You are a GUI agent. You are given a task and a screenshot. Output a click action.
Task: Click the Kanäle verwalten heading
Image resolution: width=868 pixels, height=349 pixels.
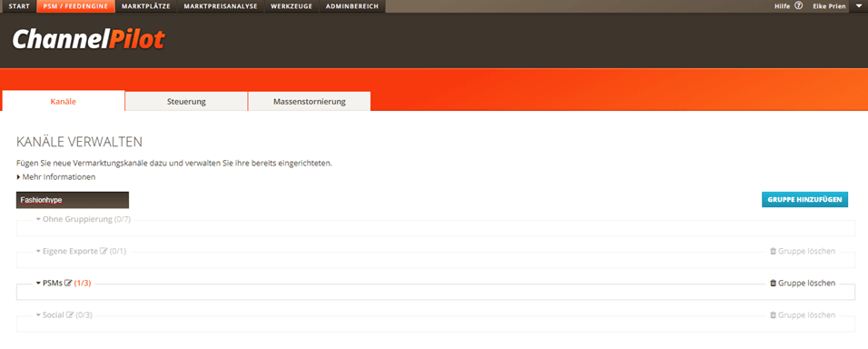point(80,142)
